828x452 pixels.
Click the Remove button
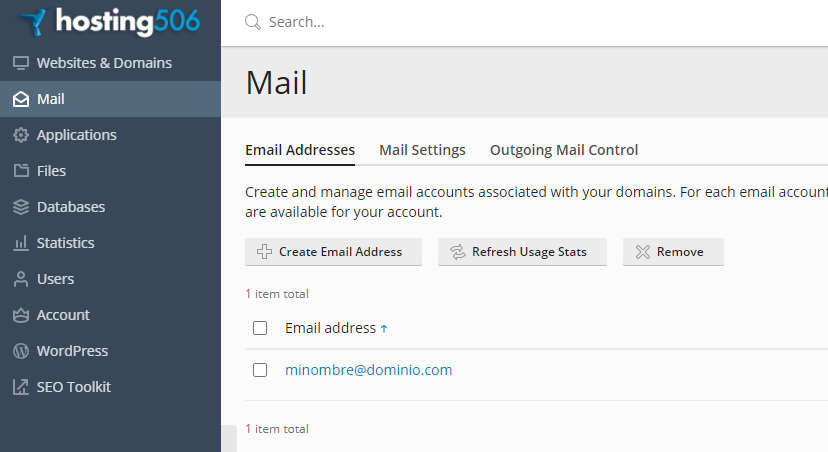tap(673, 252)
